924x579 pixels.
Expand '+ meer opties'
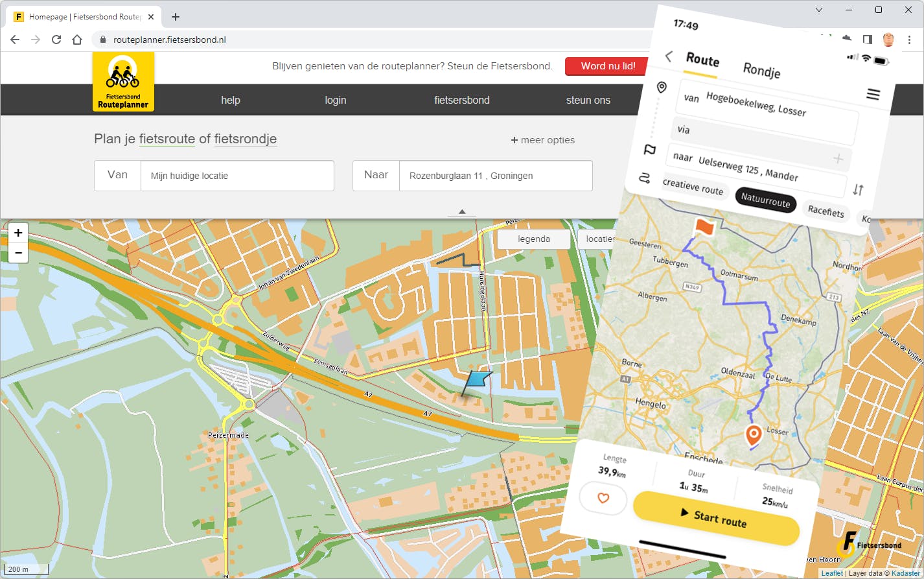coord(543,140)
